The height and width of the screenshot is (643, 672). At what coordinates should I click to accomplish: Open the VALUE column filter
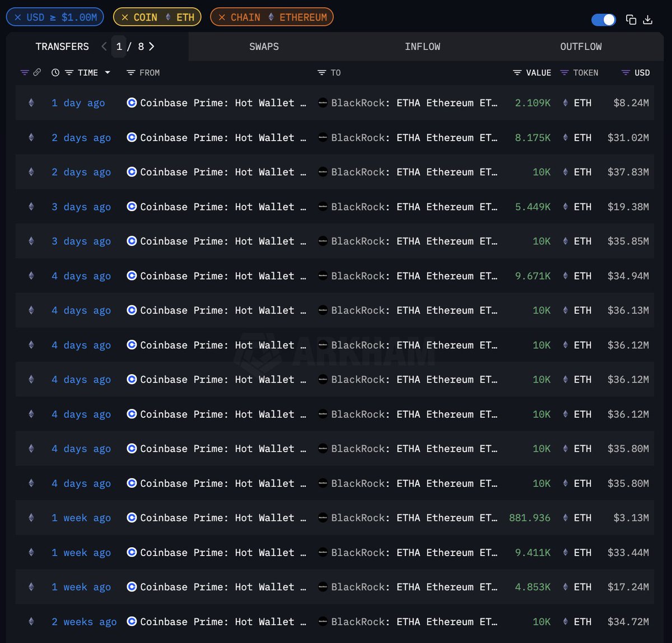point(517,73)
